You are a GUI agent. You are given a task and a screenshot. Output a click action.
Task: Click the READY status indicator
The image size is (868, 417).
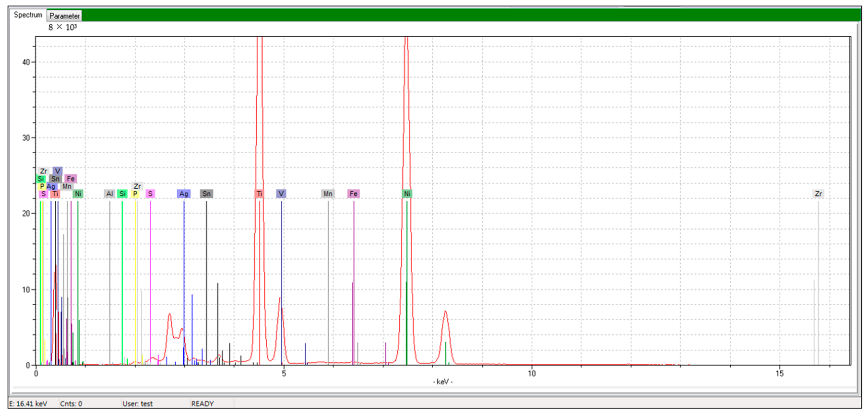tap(202, 404)
